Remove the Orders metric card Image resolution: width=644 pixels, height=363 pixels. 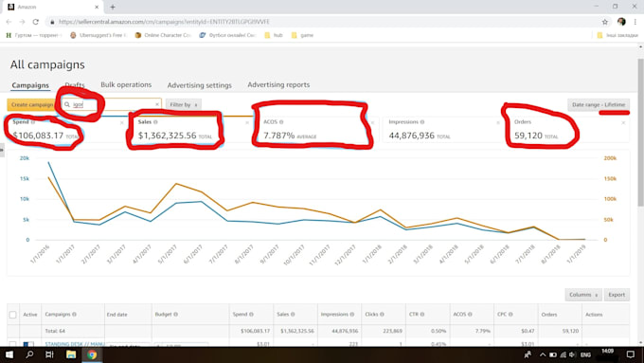coord(623,123)
